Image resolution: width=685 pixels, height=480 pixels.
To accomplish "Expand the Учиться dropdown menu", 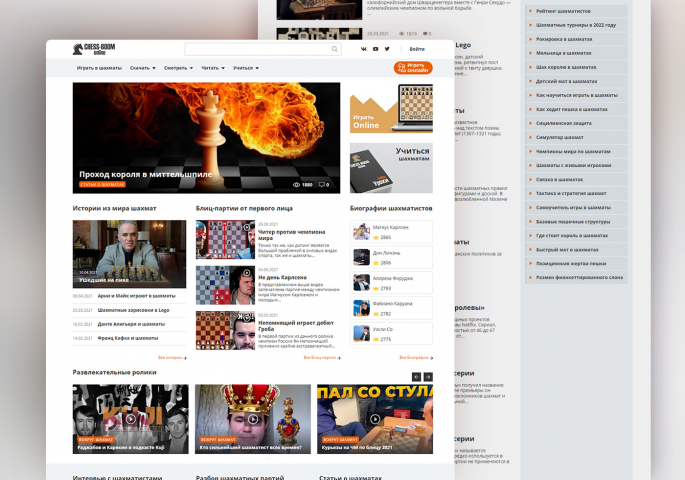I will click(x=246, y=68).
